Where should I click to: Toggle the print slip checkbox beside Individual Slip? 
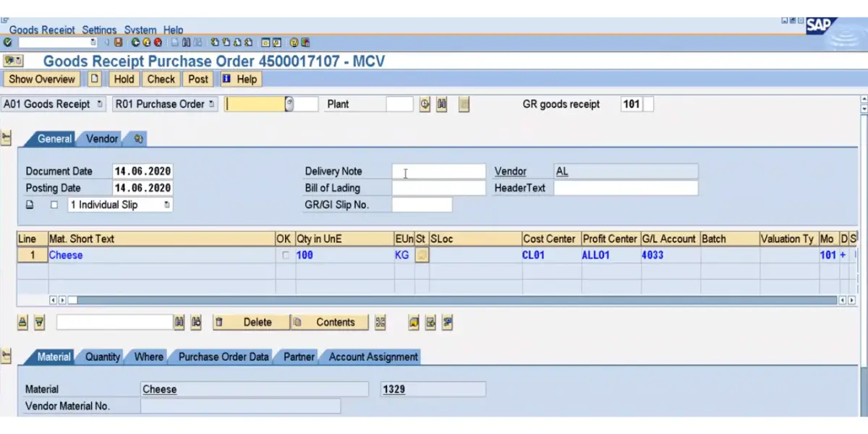point(54,205)
